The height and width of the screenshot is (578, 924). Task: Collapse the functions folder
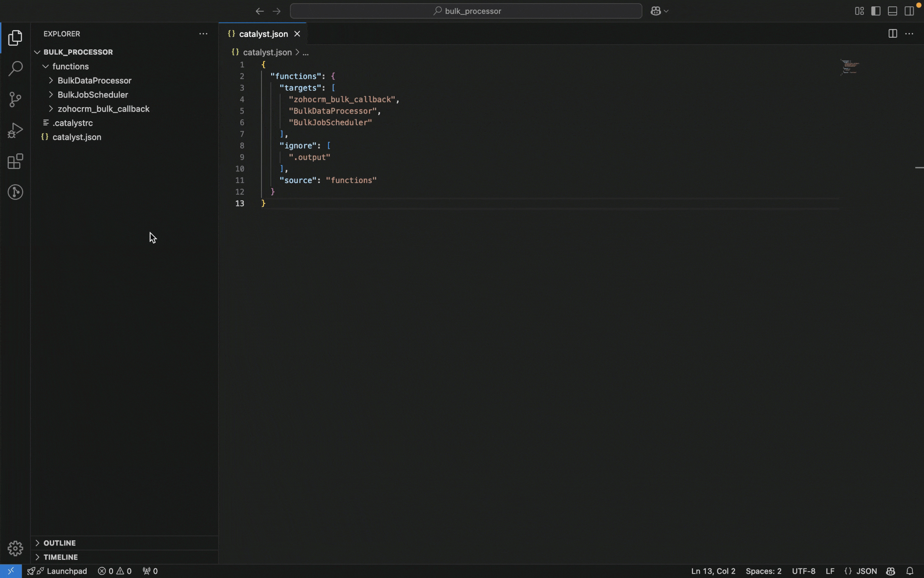70,66
